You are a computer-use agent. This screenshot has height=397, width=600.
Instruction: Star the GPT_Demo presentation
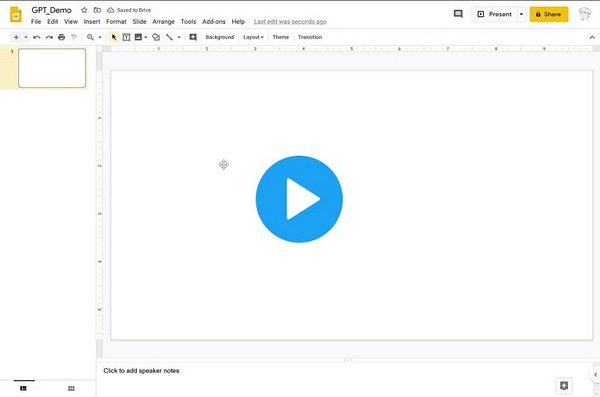84,10
